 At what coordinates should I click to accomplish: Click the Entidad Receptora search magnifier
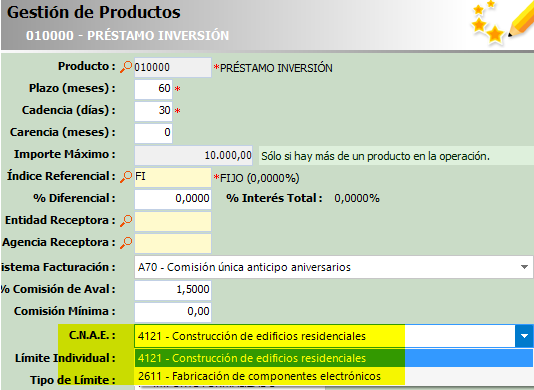[x=126, y=221]
